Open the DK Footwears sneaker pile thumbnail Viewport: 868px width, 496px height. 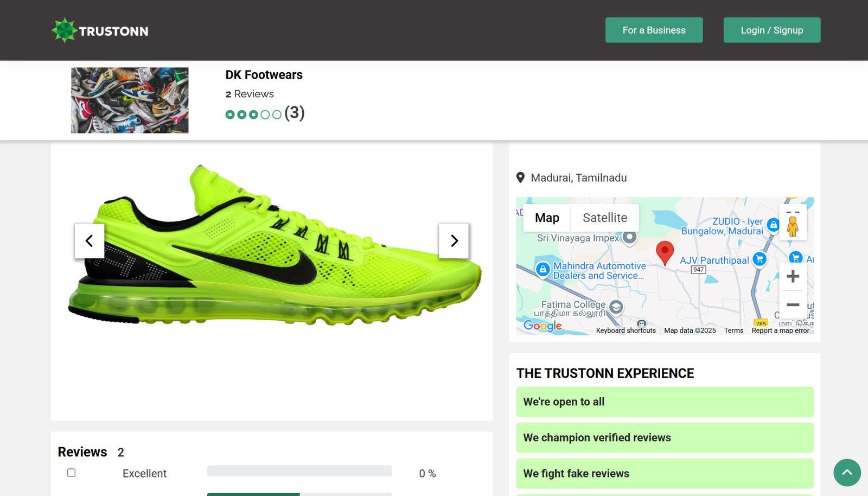pos(130,100)
